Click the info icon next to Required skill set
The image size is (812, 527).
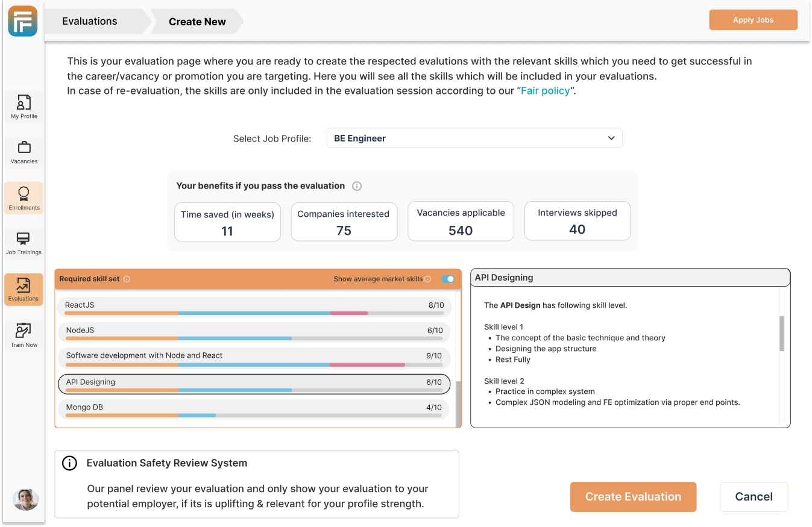tap(127, 279)
